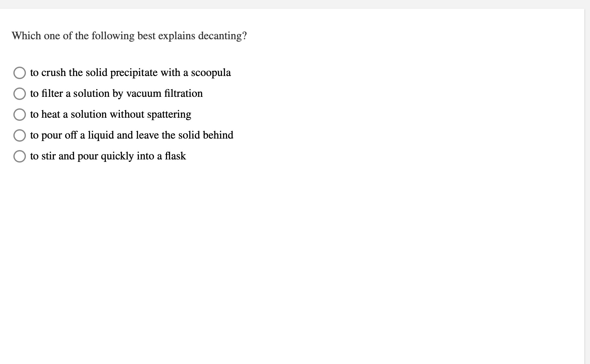Pick radio button for pour off liquid

click(x=20, y=135)
